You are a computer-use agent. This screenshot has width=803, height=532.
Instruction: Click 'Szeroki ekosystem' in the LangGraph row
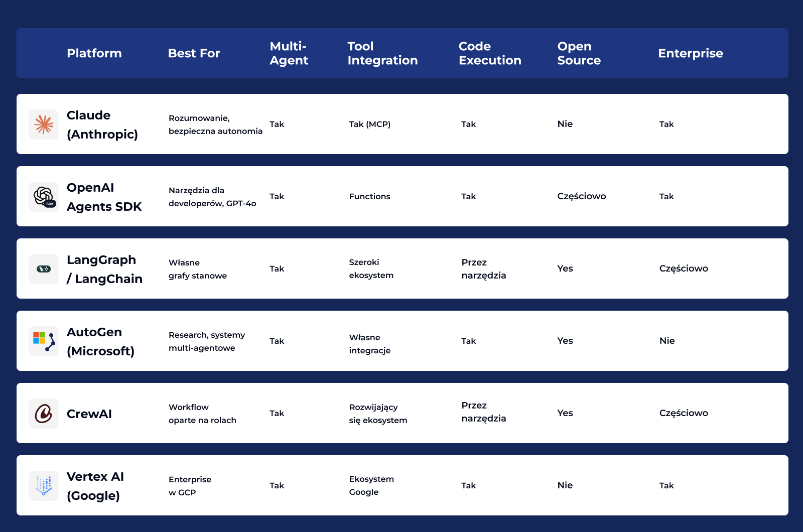click(x=371, y=269)
